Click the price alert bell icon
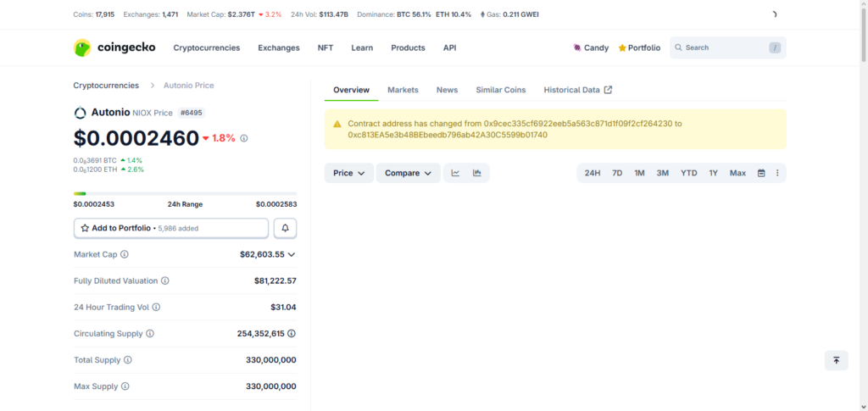The height and width of the screenshot is (411, 868). [x=285, y=228]
